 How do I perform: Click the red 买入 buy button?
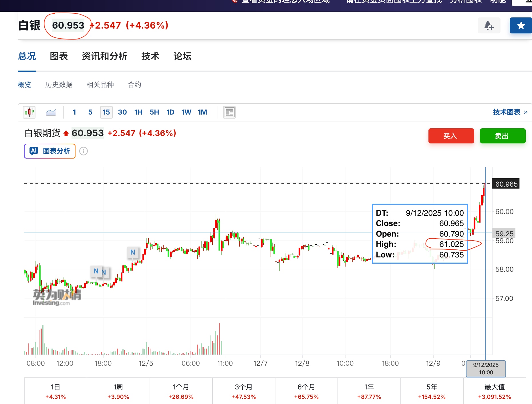[451, 136]
